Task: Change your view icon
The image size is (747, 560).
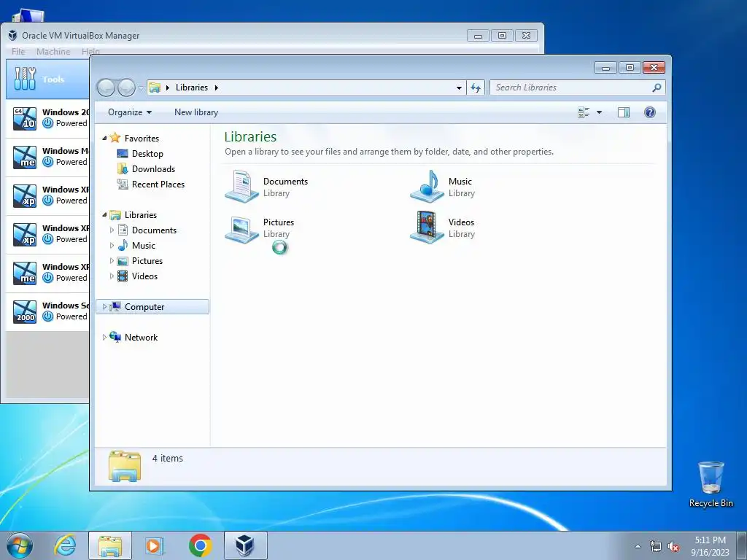Action: tap(584, 112)
